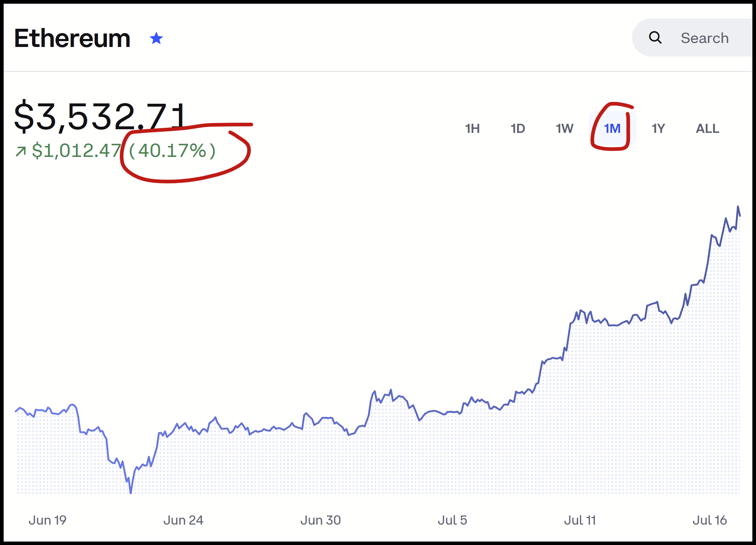Click the $1,012.47 price change value
The image size is (756, 545).
coord(77,151)
